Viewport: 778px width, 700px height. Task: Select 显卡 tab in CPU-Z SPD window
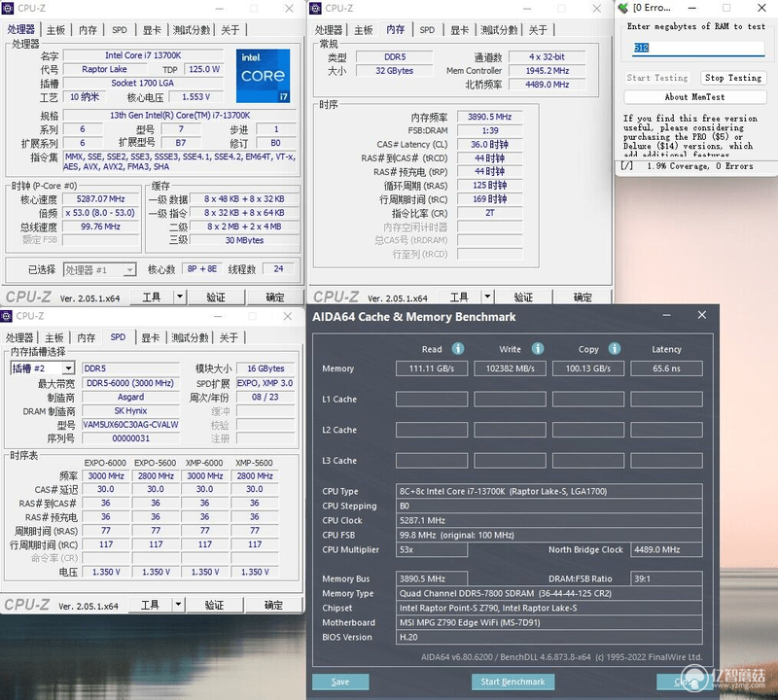click(x=151, y=337)
